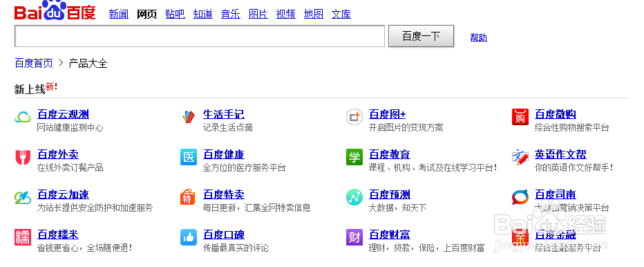Click the orange 特 shopping bag icon
This screenshot has height=267, width=644.
[x=189, y=196]
